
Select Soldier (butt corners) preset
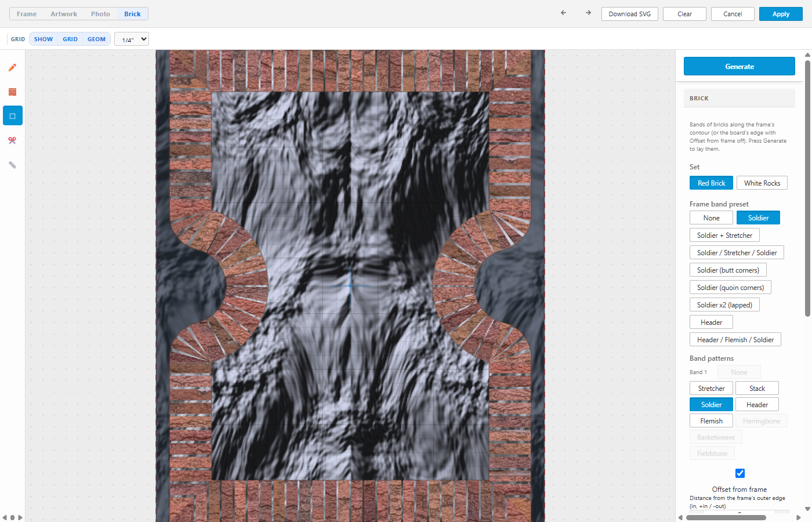coord(728,270)
